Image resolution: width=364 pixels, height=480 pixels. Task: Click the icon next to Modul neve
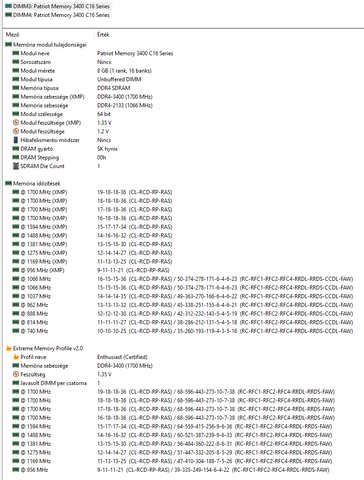click(x=16, y=53)
